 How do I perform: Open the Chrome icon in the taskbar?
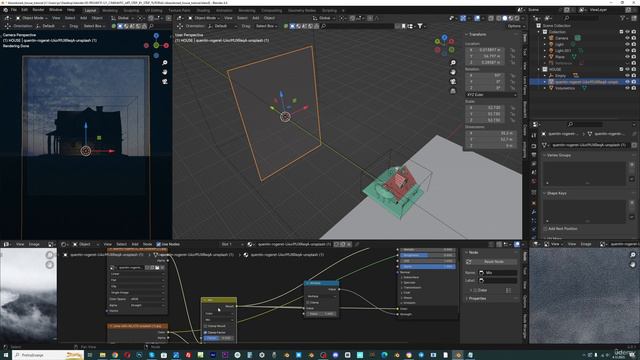[x=115, y=355]
